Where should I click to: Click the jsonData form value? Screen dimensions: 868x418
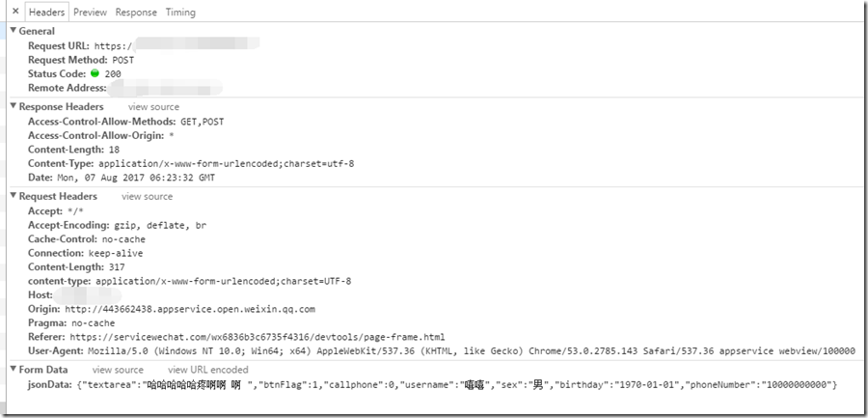(x=457, y=385)
